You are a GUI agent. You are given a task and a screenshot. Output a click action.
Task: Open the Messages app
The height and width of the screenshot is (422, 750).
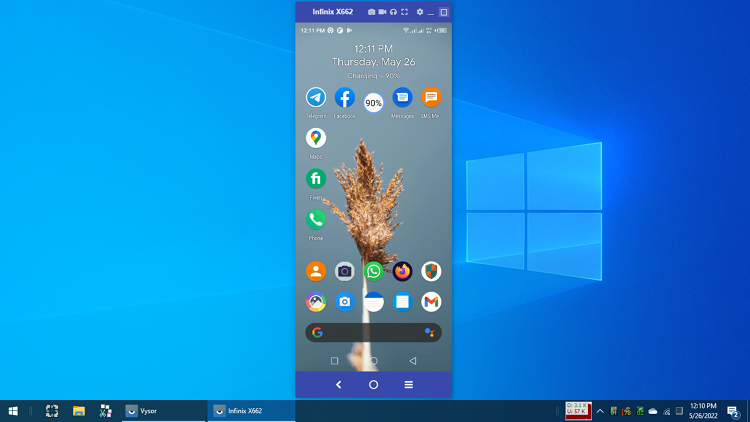point(402,98)
